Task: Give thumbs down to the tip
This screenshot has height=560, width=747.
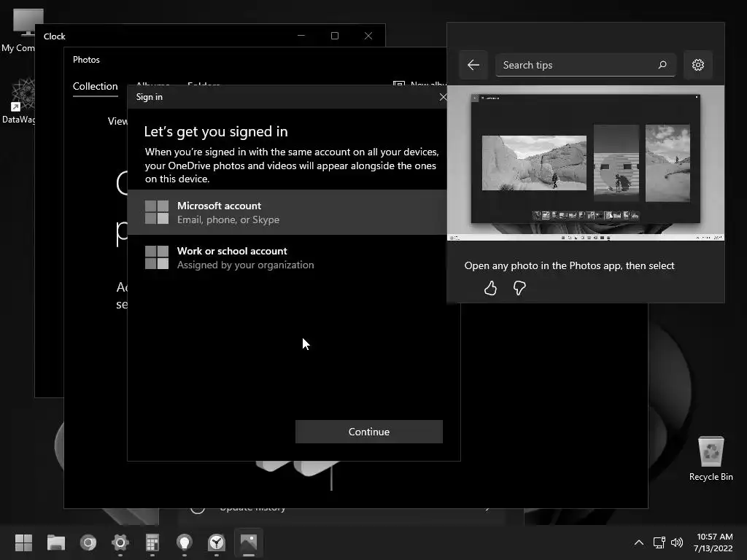Action: [x=519, y=288]
